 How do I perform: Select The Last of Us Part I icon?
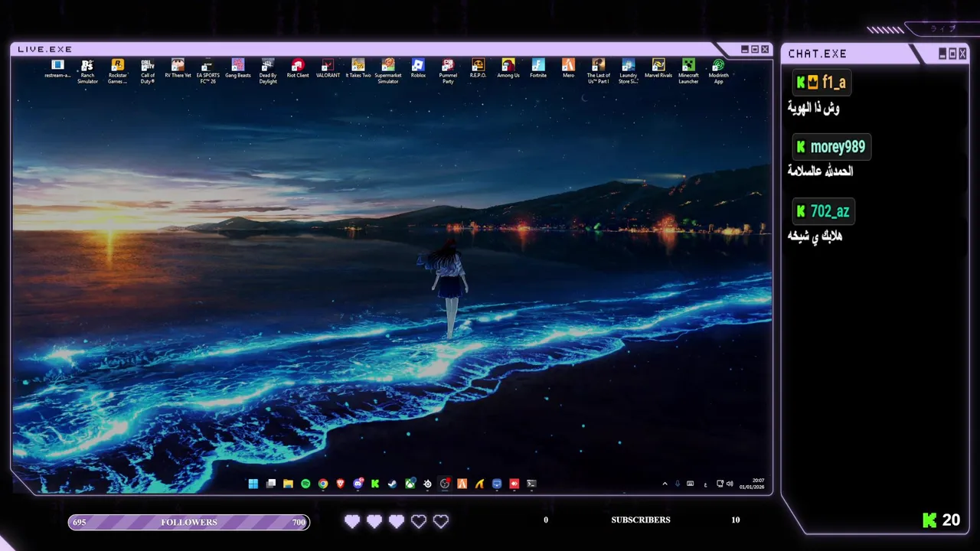598,71
